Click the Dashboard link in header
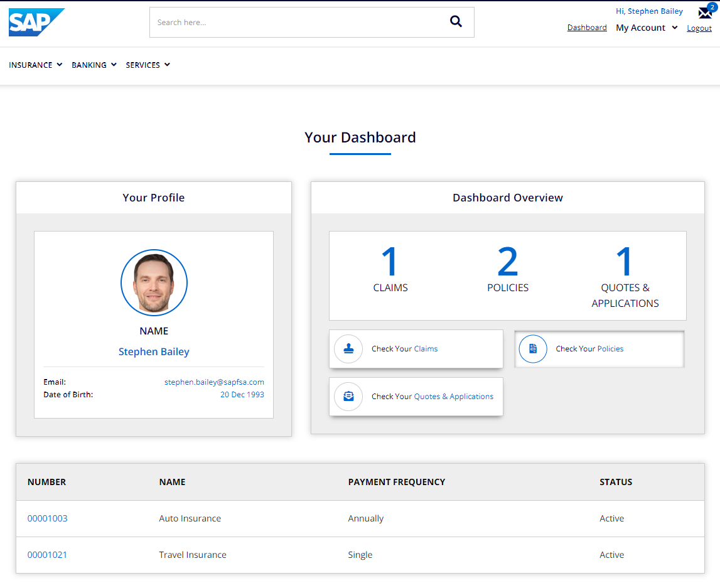This screenshot has width=720, height=588. tap(587, 28)
